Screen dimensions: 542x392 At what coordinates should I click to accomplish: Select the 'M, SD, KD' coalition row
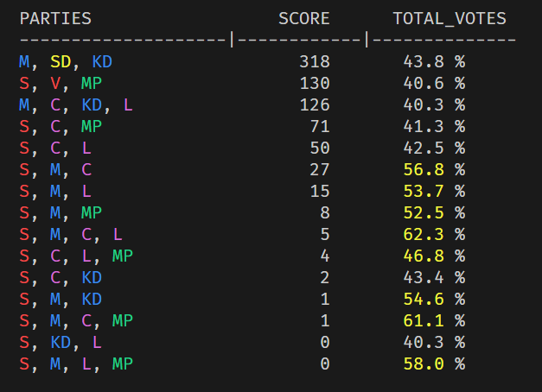(x=242, y=62)
